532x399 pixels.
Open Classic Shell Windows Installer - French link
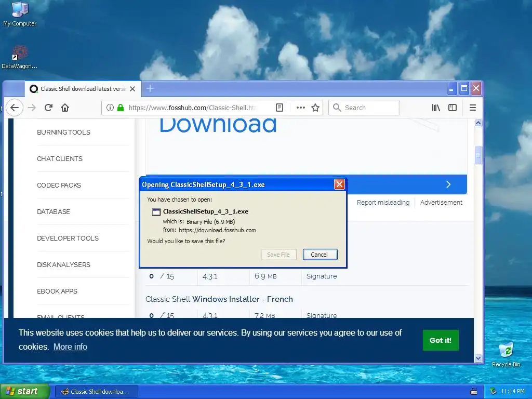tap(219, 299)
